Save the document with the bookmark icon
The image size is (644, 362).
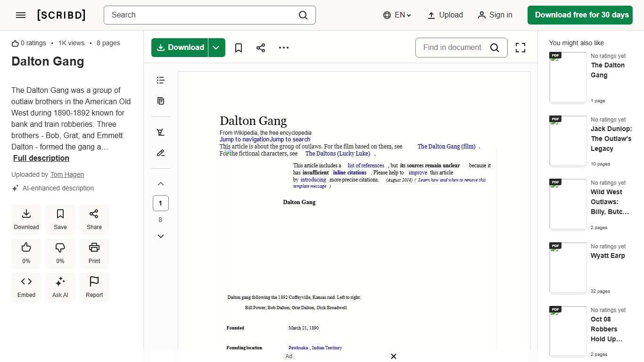238,48
